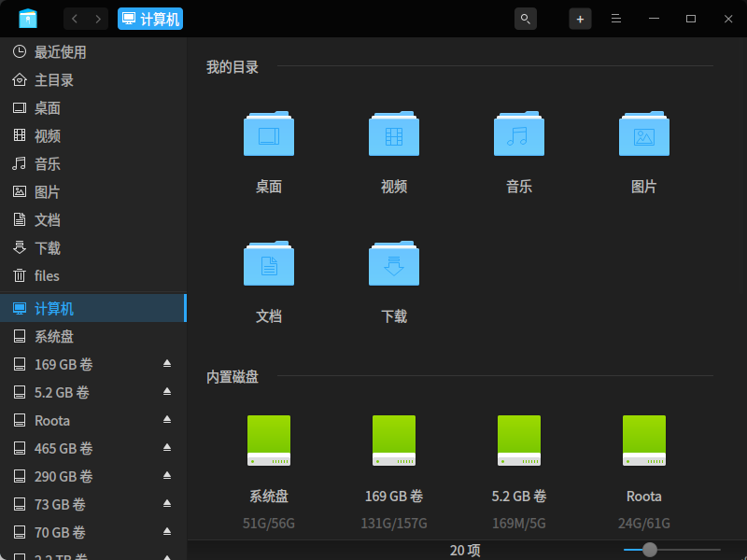Click the 131G/157G usage text
Screen dimensions: 747x560
(x=394, y=524)
